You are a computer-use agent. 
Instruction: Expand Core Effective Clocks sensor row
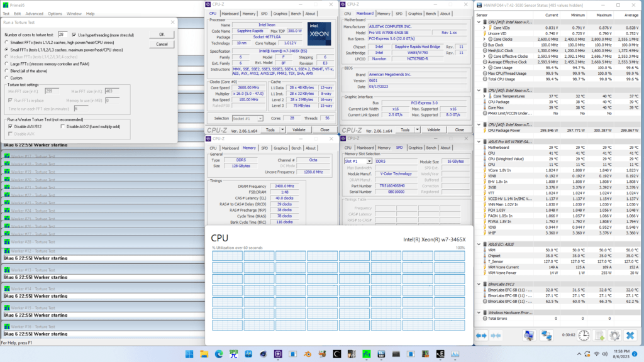[x=484, y=56]
